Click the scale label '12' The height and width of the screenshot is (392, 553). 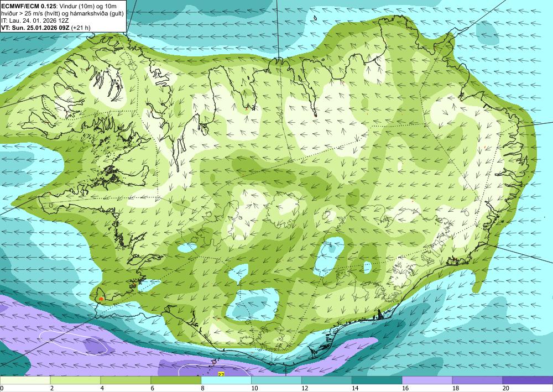[x=305, y=389]
